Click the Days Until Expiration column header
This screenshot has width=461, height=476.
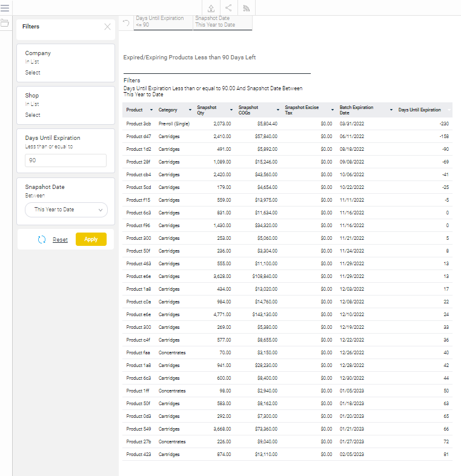pyautogui.click(x=419, y=110)
